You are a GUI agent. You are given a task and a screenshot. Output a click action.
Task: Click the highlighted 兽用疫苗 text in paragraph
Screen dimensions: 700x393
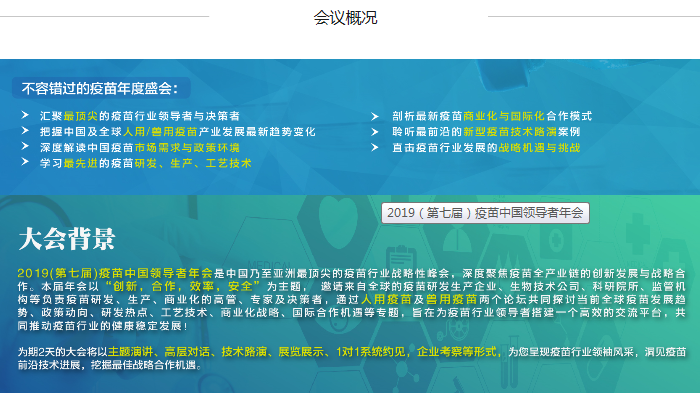click(x=451, y=299)
